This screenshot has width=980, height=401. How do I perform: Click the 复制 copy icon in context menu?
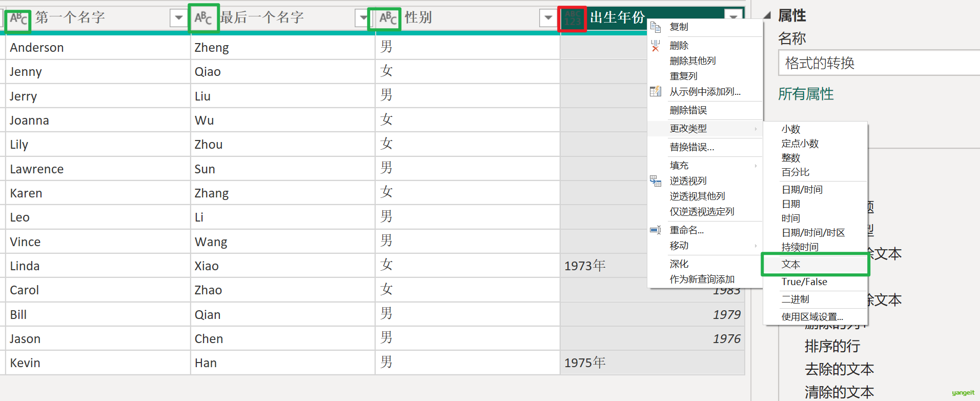coord(656,27)
